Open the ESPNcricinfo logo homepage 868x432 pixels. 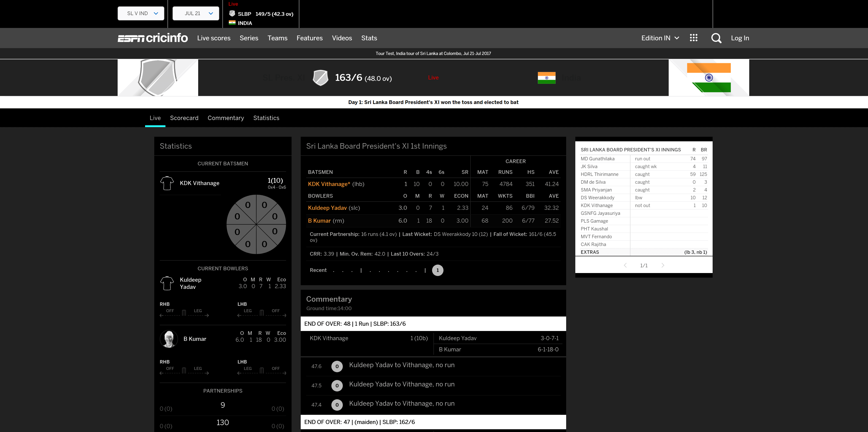tap(153, 38)
